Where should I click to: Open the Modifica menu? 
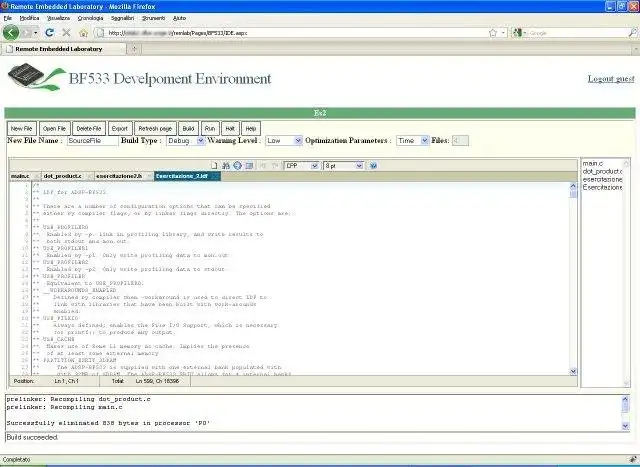29,18
